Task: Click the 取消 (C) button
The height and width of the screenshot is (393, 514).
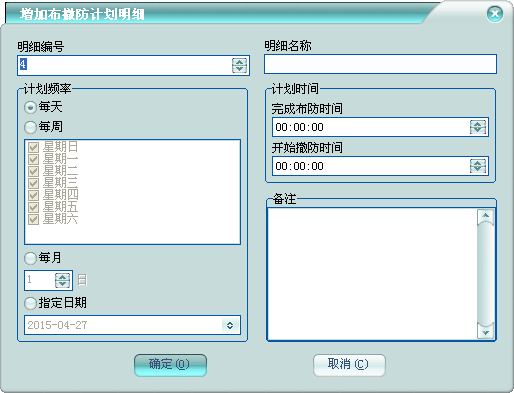Action: click(x=349, y=365)
